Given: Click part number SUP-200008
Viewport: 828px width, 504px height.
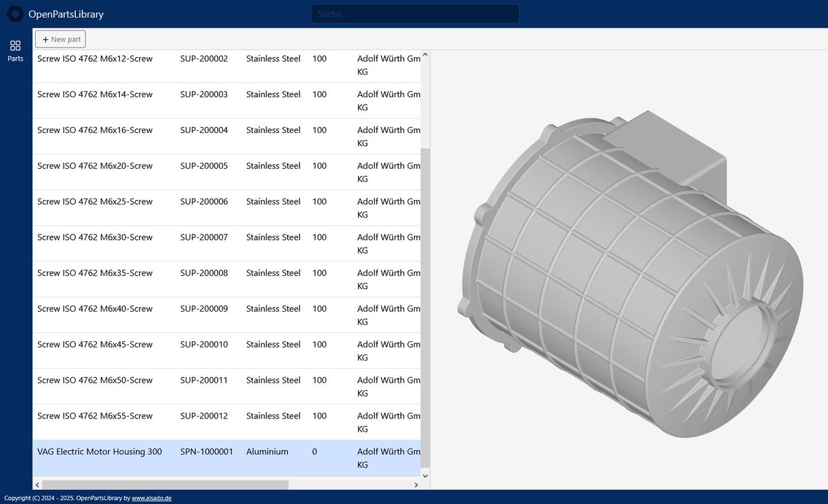Looking at the screenshot, I should pos(204,274).
